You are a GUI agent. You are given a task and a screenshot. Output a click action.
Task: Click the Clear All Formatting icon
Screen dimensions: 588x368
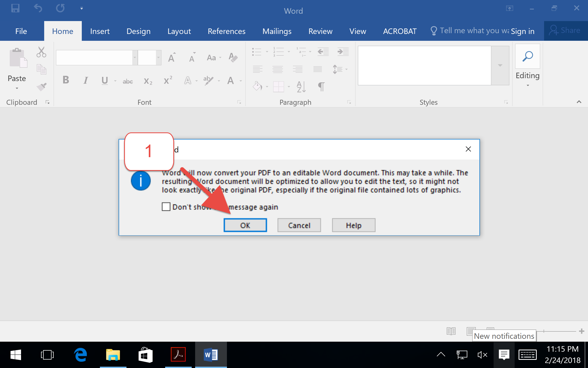233,57
